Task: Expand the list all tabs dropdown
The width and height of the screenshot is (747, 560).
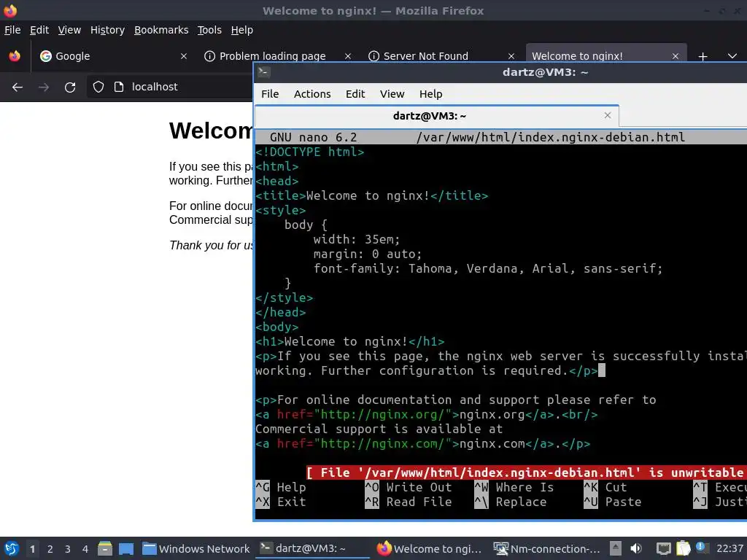Action: point(732,56)
